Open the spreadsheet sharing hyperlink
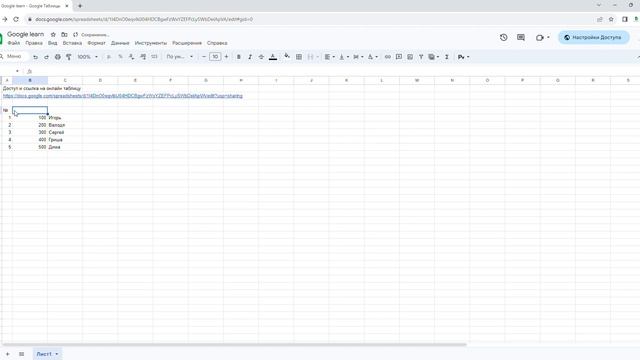Image resolution: width=640 pixels, height=360 pixels. tap(123, 96)
